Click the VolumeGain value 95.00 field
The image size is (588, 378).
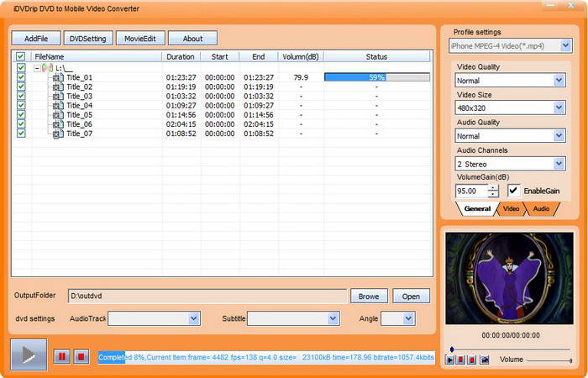472,191
